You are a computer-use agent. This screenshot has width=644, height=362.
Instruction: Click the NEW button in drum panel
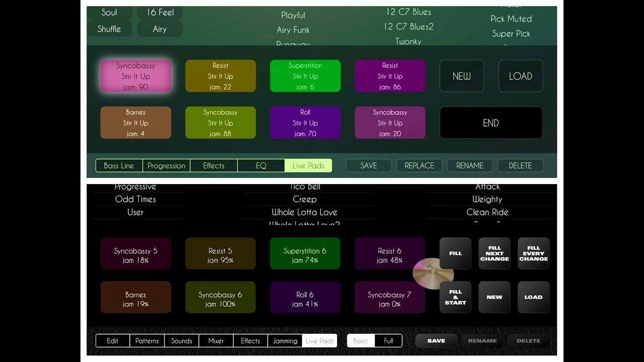click(495, 297)
